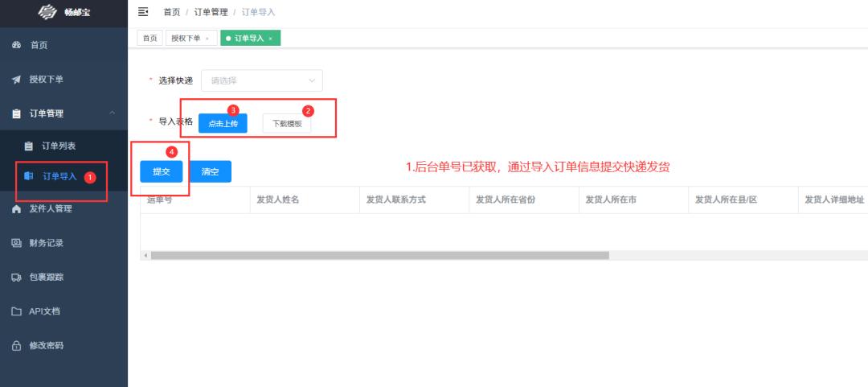Click the clipboard icon beside 订单管理

(16, 113)
